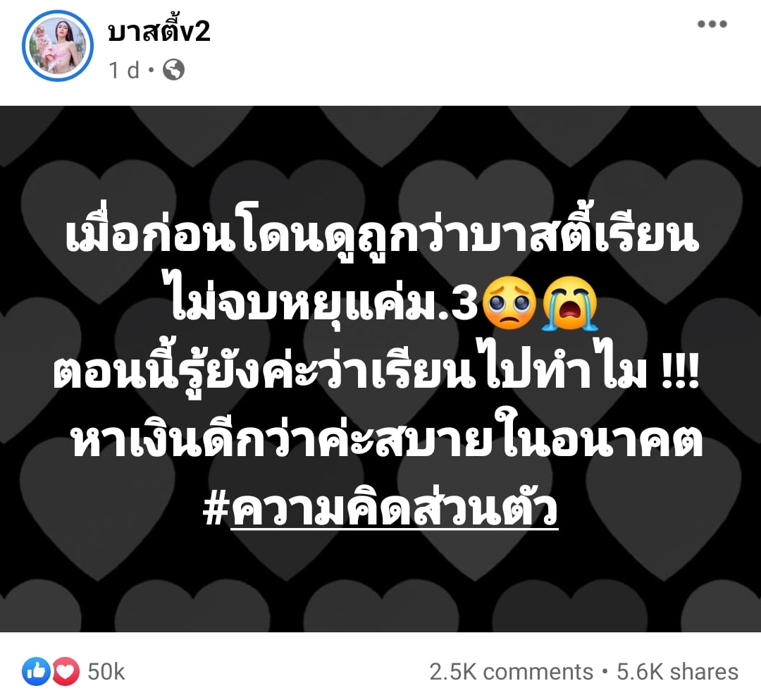Open the three-dots post options menu

712,24
